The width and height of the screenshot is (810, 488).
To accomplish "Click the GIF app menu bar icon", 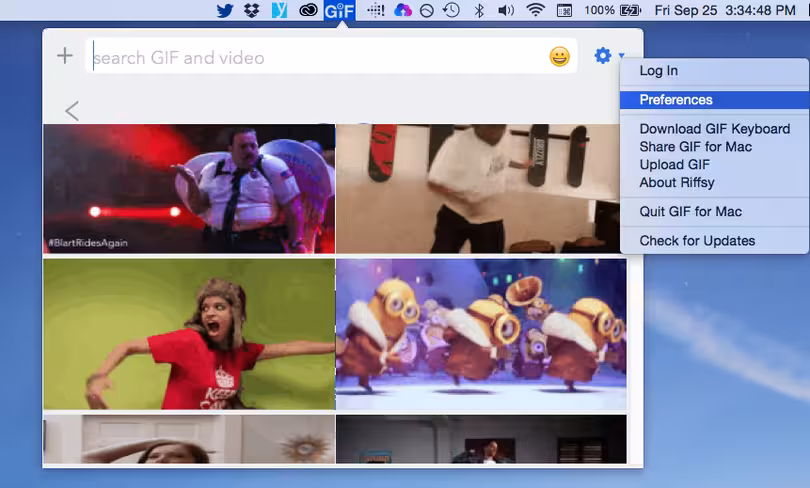I will [339, 10].
